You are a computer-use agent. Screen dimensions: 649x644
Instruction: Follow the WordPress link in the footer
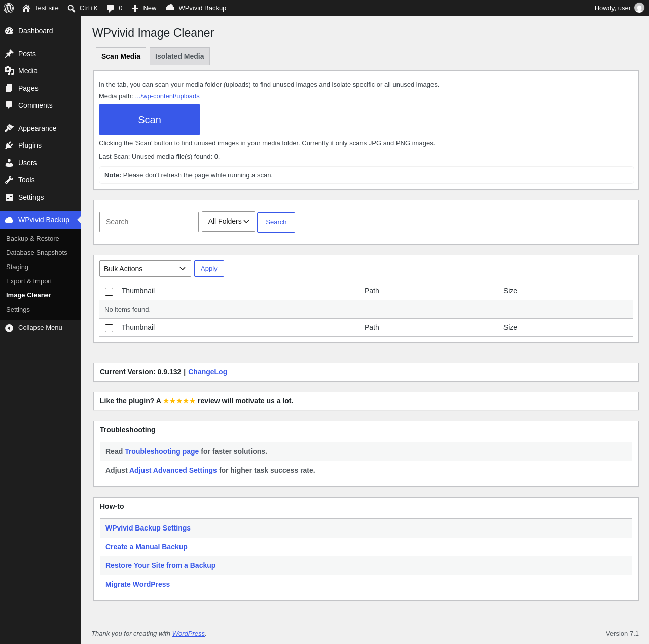point(189,634)
